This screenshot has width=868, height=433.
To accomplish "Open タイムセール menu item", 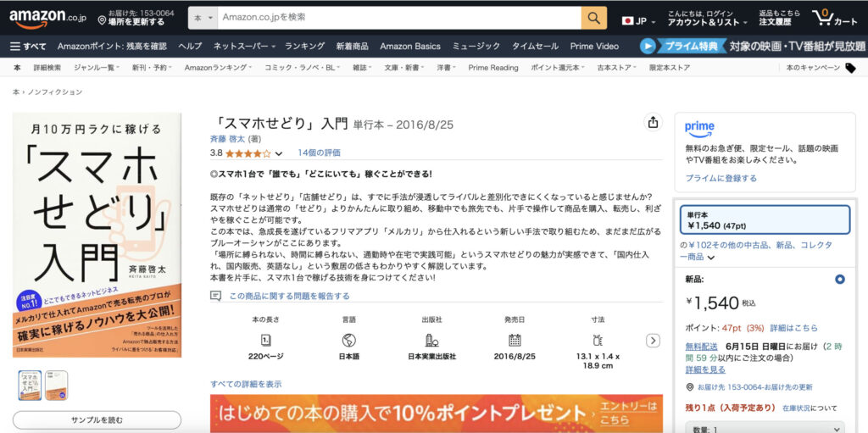I will pos(535,46).
